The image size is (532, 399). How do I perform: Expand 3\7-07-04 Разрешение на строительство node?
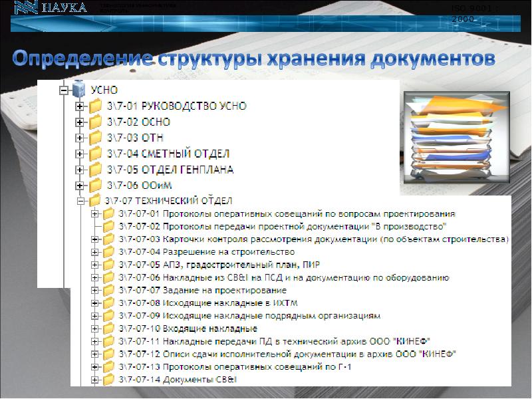point(94,252)
